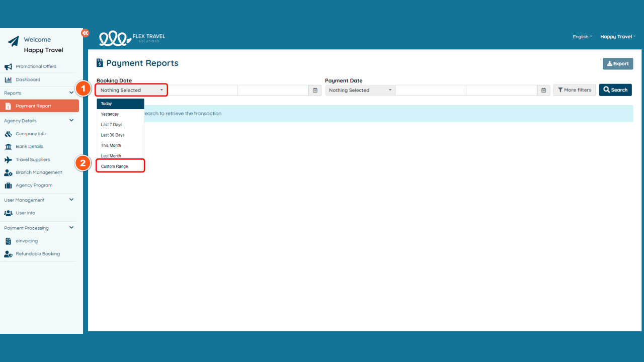Viewport: 644px width, 362px height.
Task: Select Yesterday from the date list
Action: 121,114
